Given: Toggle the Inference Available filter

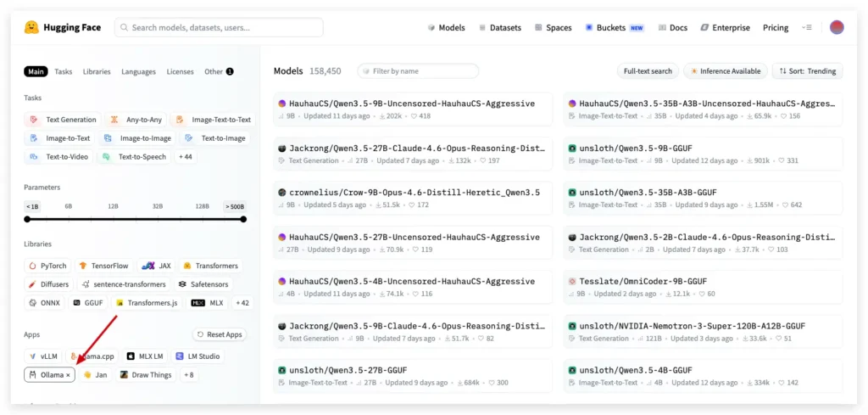Looking at the screenshot, I should [x=726, y=71].
